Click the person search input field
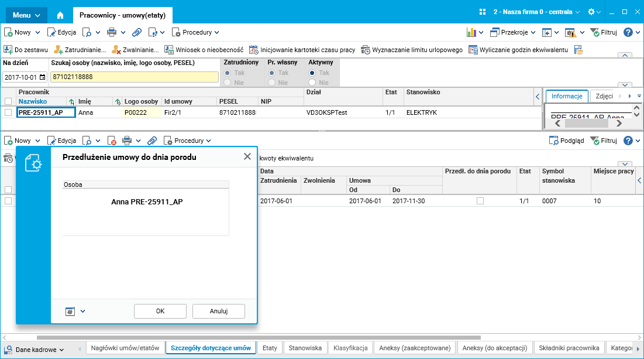This screenshot has height=359, width=644. pyautogui.click(x=134, y=77)
